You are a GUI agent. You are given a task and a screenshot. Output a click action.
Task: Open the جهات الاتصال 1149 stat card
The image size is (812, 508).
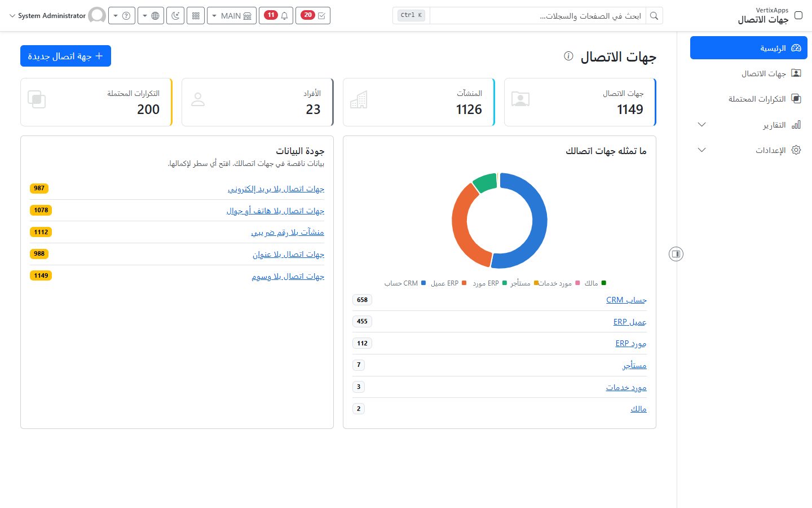point(580,102)
